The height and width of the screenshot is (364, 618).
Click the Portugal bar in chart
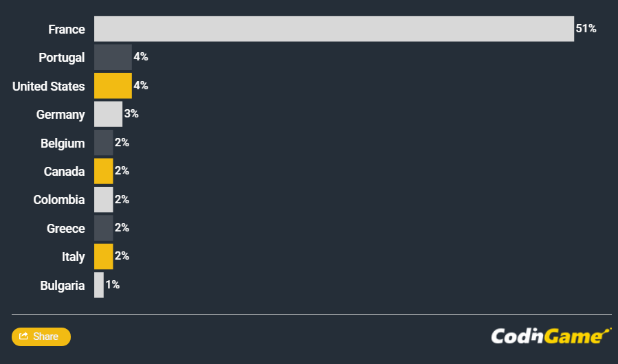pyautogui.click(x=113, y=57)
